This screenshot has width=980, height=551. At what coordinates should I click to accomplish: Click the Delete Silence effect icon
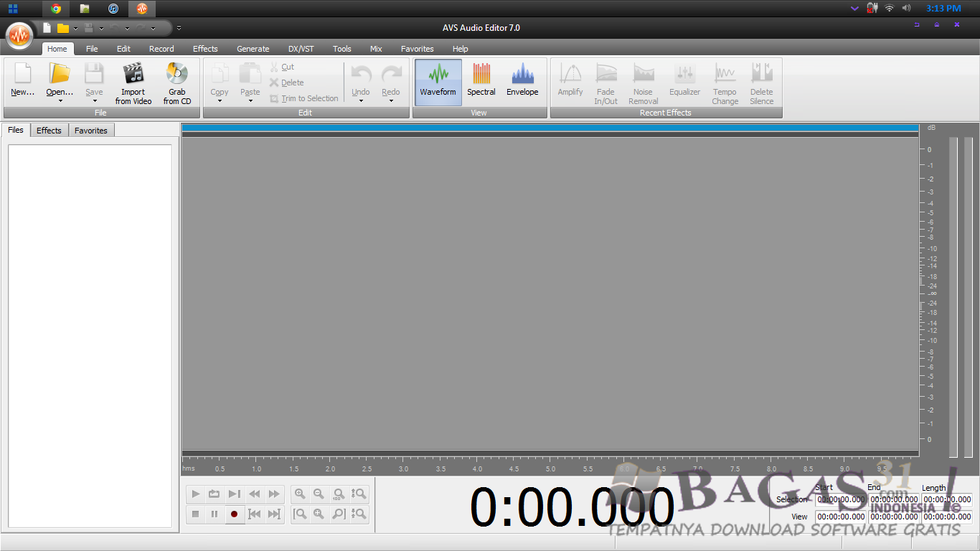coord(761,74)
